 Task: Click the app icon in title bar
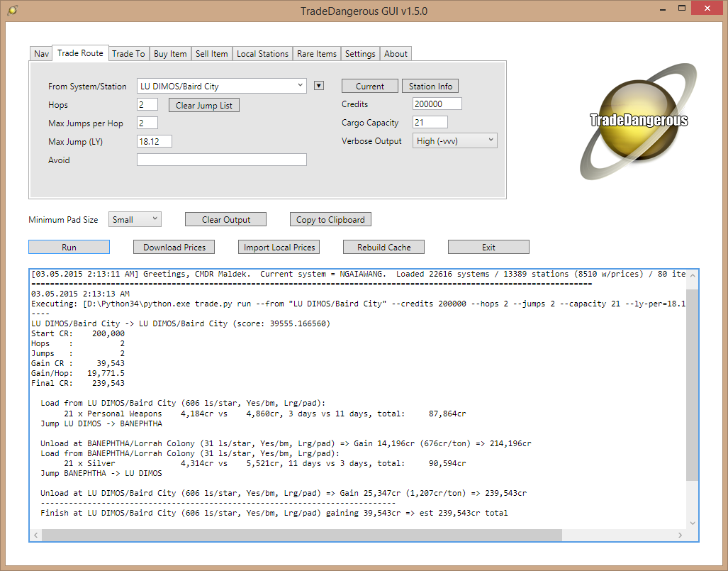[13, 11]
